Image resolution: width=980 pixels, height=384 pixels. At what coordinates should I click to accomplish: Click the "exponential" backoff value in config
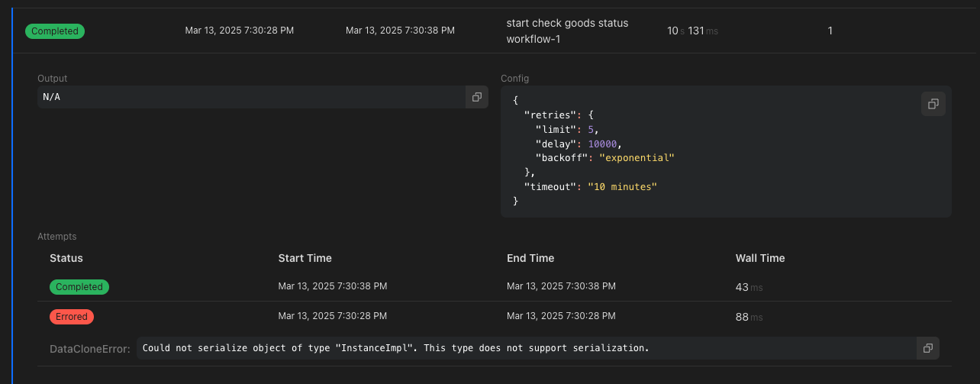(637, 158)
